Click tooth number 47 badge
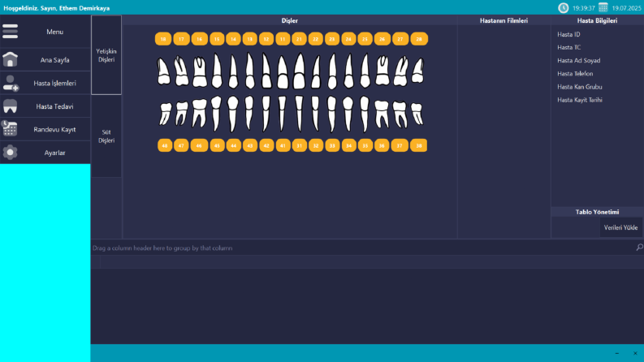This screenshot has width=644, height=362. click(181, 145)
